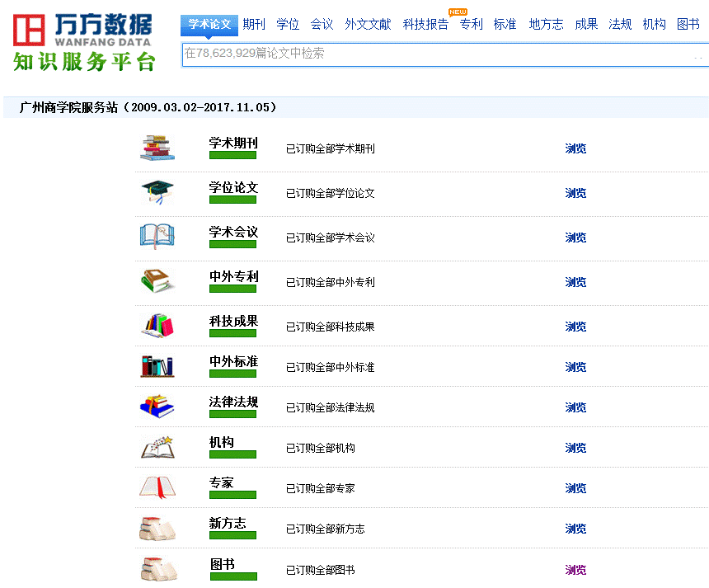Click 浏览 for 科技成果
Screen dimensions: 709x588
(x=575, y=327)
